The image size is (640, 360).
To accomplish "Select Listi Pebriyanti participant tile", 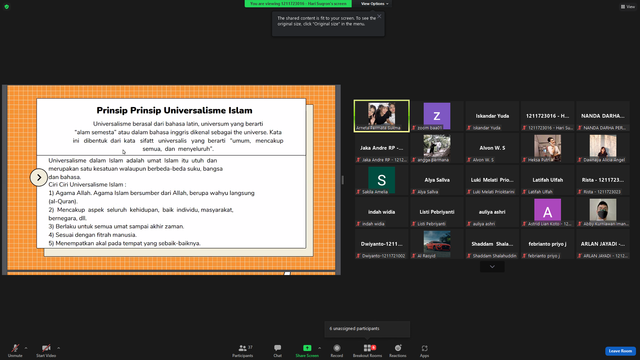I will [437, 212].
